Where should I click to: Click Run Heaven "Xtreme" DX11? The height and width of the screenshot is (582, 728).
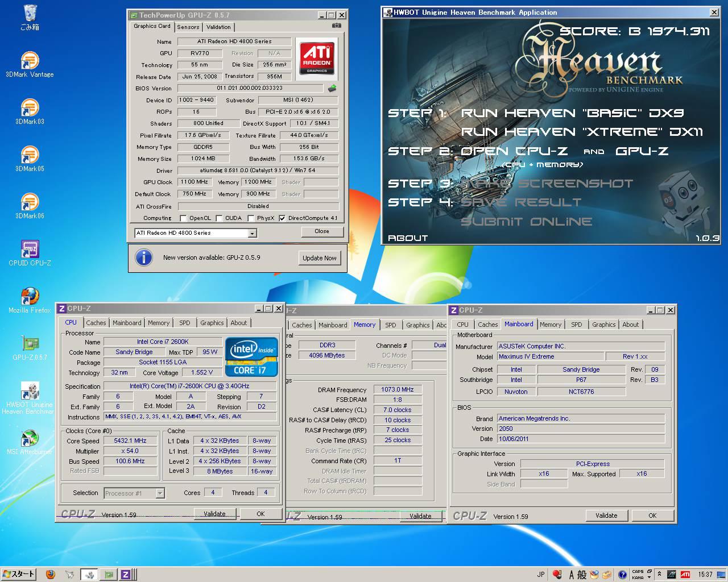coord(582,132)
